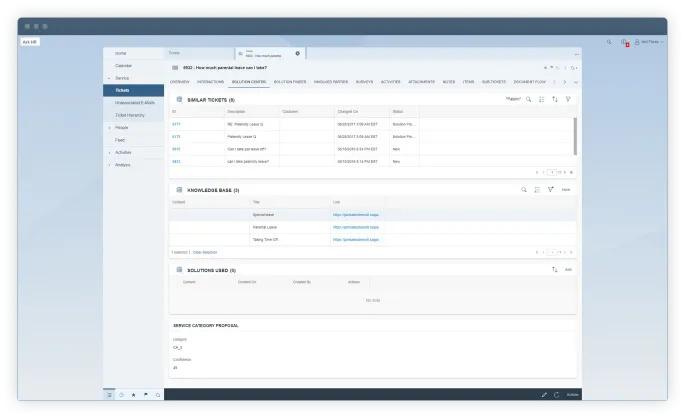Click the Similar Tickets page number field

tap(551, 172)
